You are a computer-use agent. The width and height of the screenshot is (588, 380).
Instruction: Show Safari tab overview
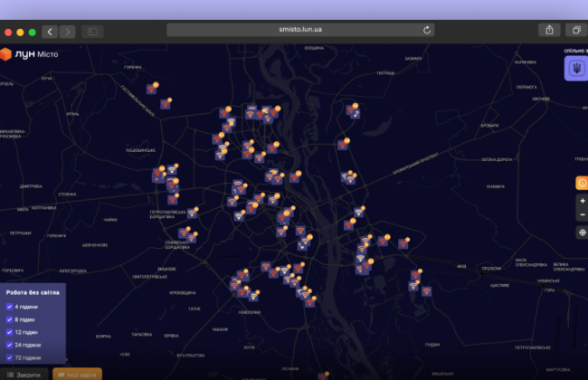(x=577, y=30)
